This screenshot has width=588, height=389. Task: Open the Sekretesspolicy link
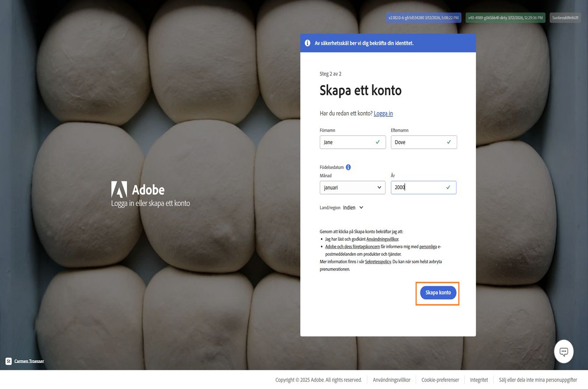[x=378, y=261]
